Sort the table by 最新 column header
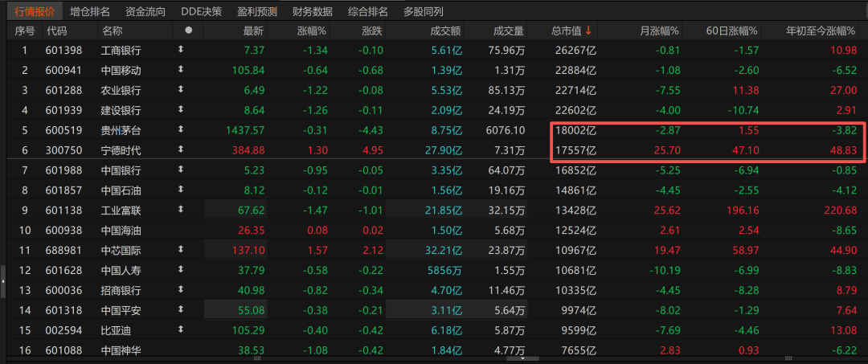Image resolution: width=868 pixels, height=364 pixels. (253, 31)
